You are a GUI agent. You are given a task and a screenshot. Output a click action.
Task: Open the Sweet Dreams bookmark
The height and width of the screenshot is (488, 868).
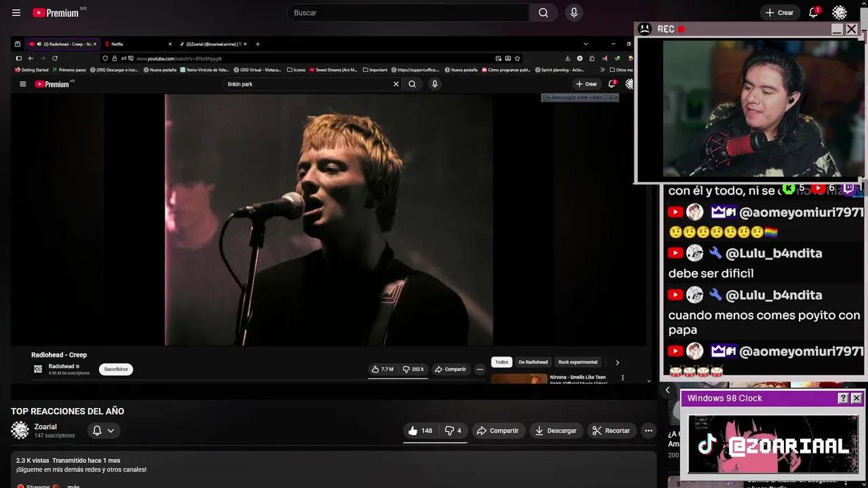tap(333, 70)
